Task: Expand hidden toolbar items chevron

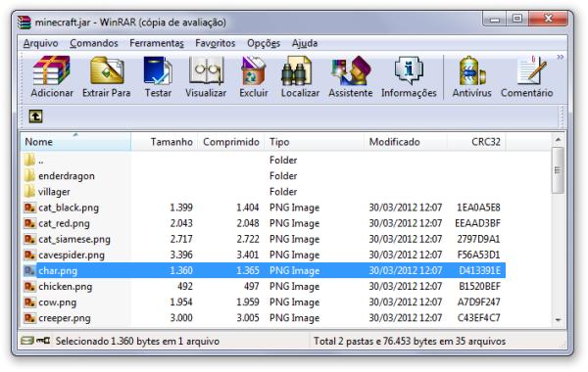Action: [560, 57]
